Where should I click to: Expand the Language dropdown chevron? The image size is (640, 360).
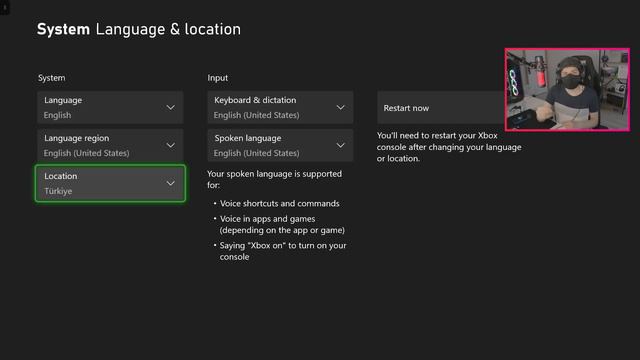pos(171,107)
